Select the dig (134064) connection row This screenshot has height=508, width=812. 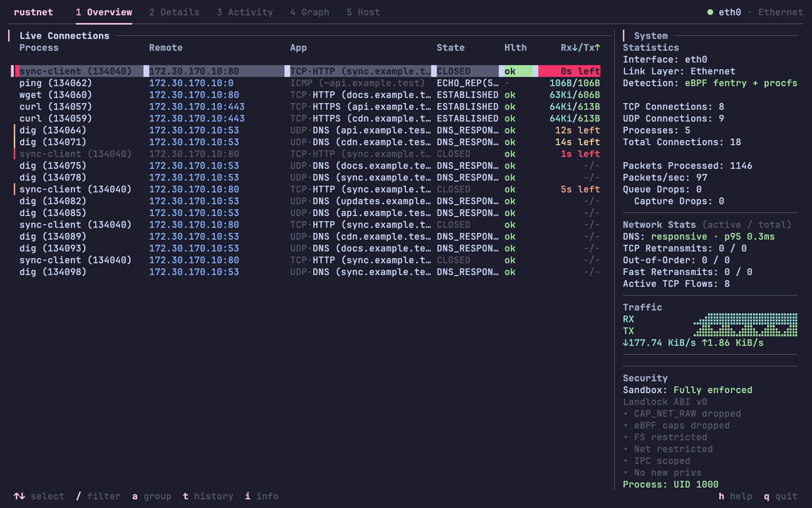click(x=307, y=130)
